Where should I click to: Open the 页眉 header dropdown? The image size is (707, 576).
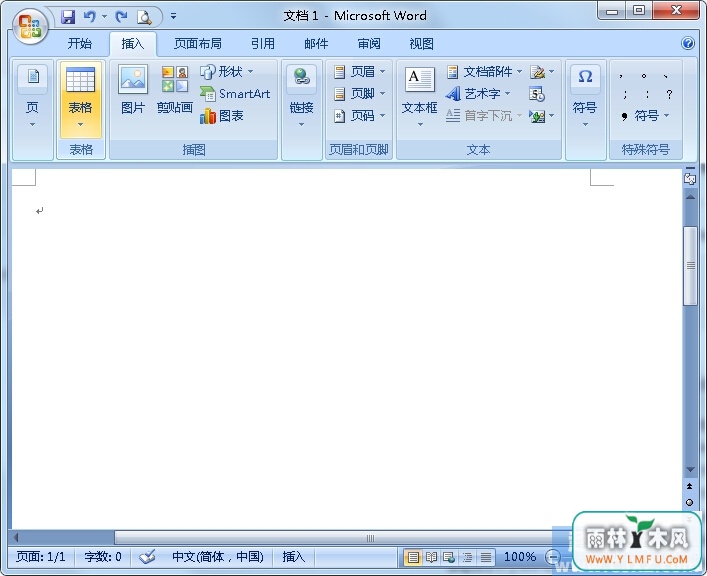360,71
